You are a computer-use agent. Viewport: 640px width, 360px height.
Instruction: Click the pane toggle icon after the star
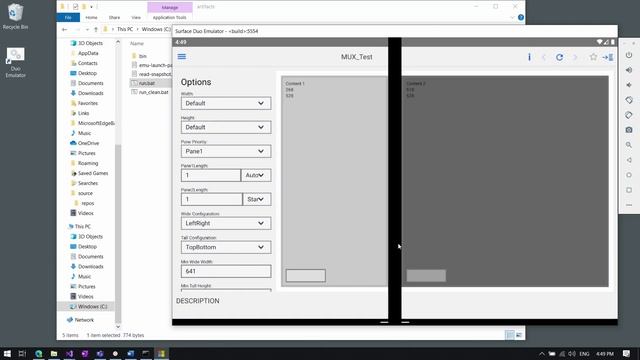coord(608,57)
